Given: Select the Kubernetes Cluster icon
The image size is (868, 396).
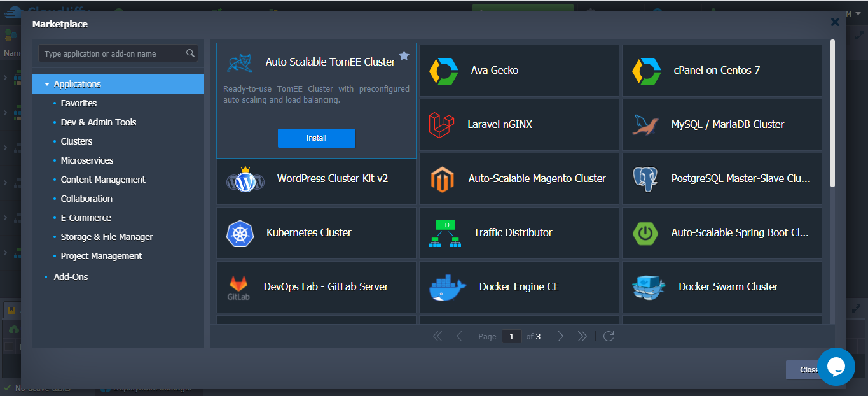Looking at the screenshot, I should [x=240, y=233].
